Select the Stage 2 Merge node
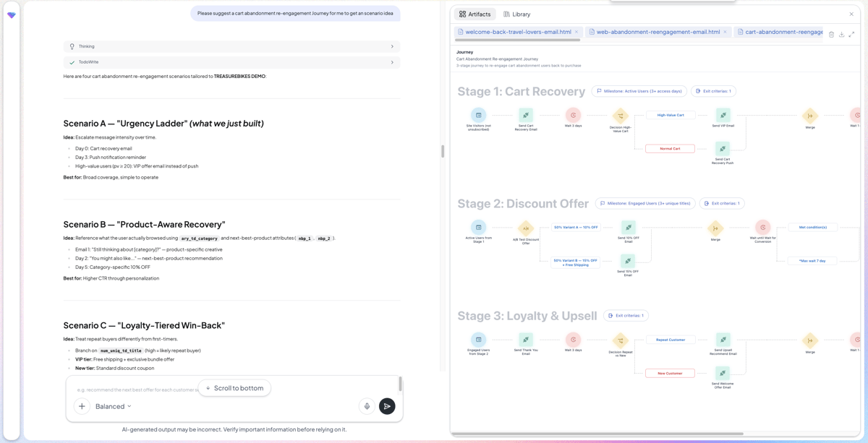This screenshot has width=868, height=443. pos(715,228)
